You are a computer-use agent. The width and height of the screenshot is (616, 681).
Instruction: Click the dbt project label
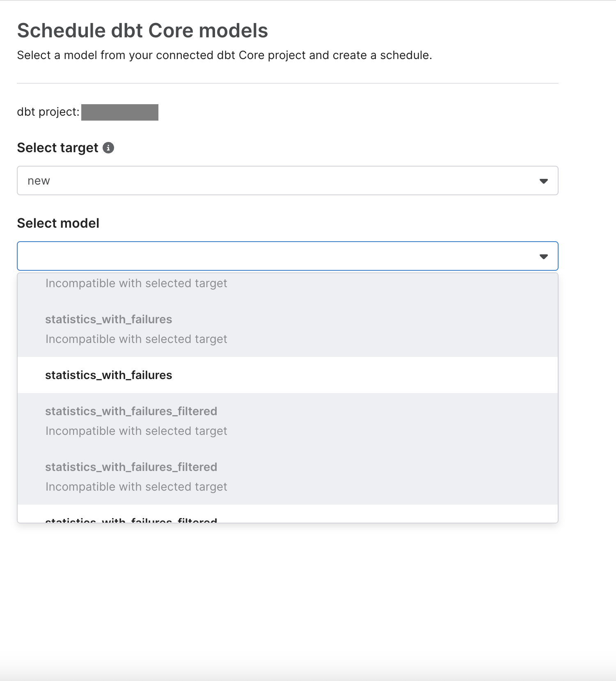48,112
